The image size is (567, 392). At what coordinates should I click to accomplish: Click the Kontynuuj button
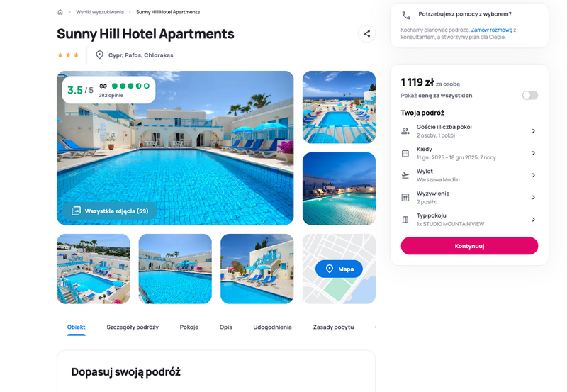point(469,246)
